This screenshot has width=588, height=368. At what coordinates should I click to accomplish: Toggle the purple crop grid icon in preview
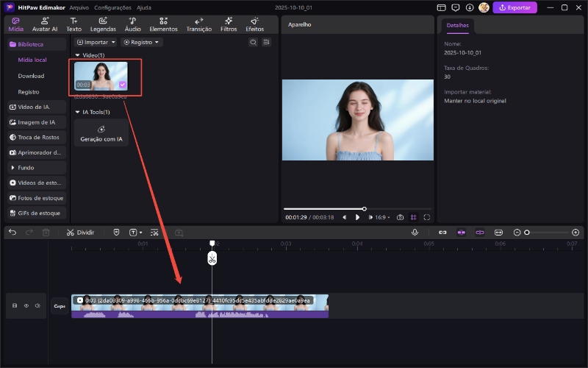[414, 217]
